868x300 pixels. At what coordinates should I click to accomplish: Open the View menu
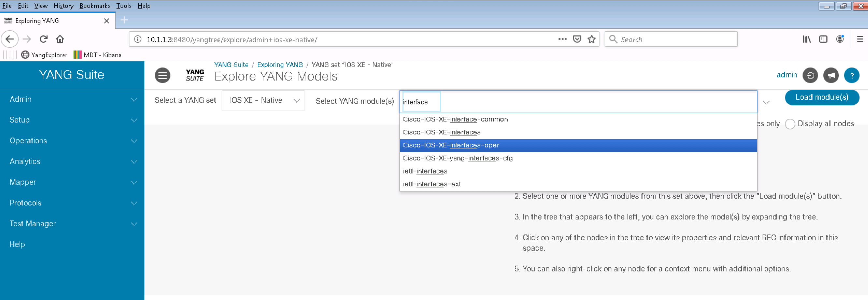pyautogui.click(x=41, y=6)
